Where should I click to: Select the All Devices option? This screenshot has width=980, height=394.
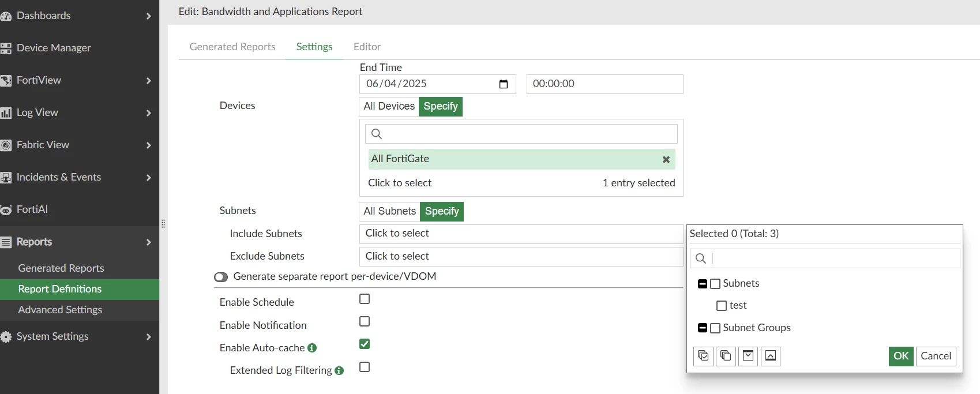point(389,106)
